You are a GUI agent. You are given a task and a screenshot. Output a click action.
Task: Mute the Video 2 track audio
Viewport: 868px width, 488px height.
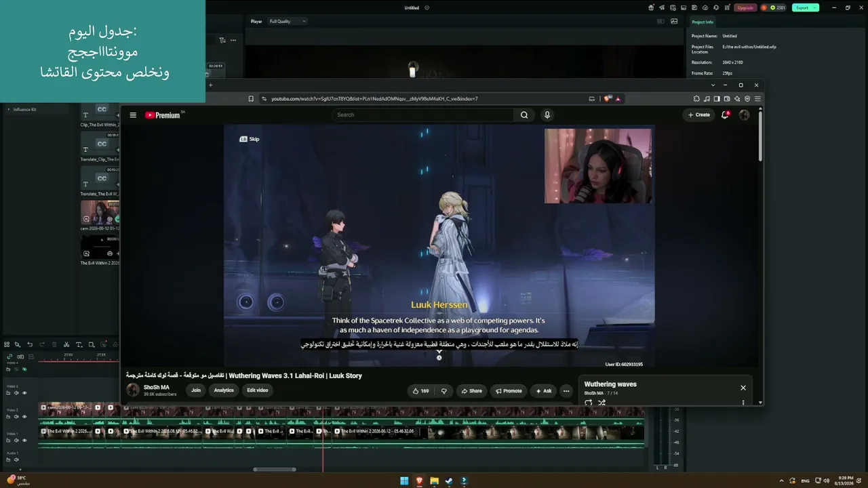[16, 417]
